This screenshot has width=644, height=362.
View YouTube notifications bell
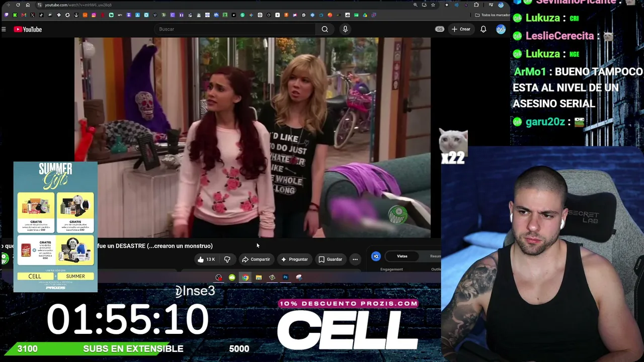[483, 29]
